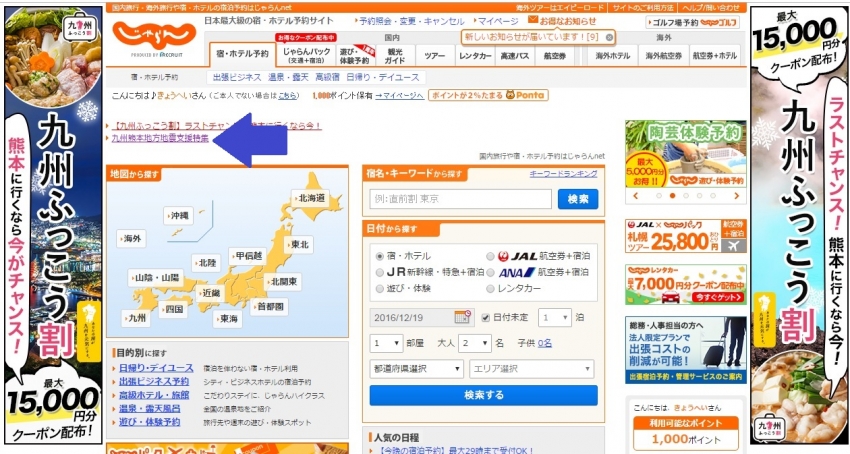Open 出張コスト削減 corporate plan banner
The height and width of the screenshot is (454, 850).
[x=686, y=350]
